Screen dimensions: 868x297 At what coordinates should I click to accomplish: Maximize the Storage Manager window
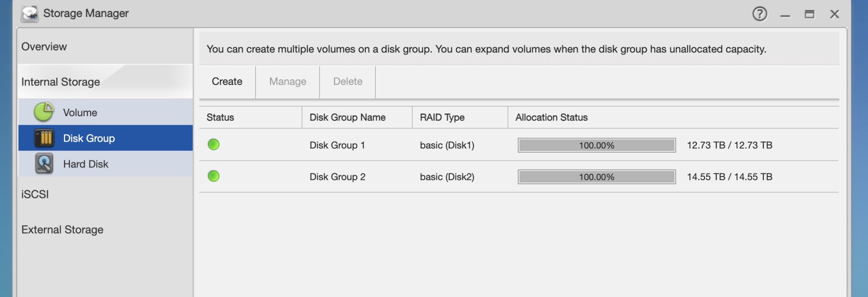click(x=809, y=14)
